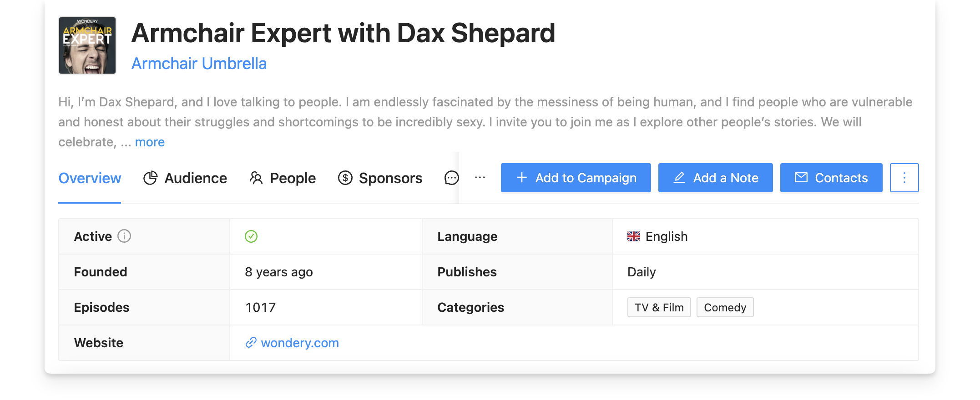Expand description with the more link

150,142
